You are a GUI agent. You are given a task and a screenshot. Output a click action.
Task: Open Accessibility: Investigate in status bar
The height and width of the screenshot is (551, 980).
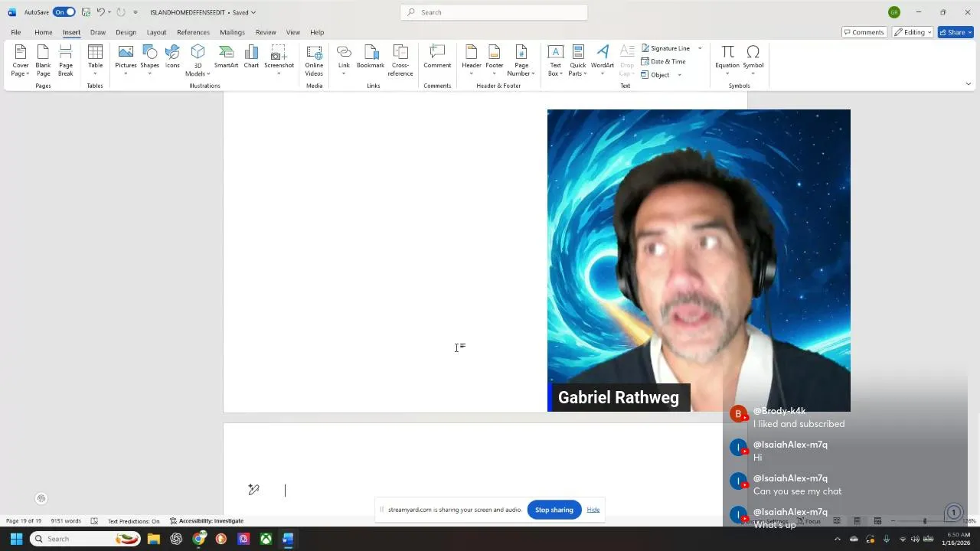tap(207, 521)
